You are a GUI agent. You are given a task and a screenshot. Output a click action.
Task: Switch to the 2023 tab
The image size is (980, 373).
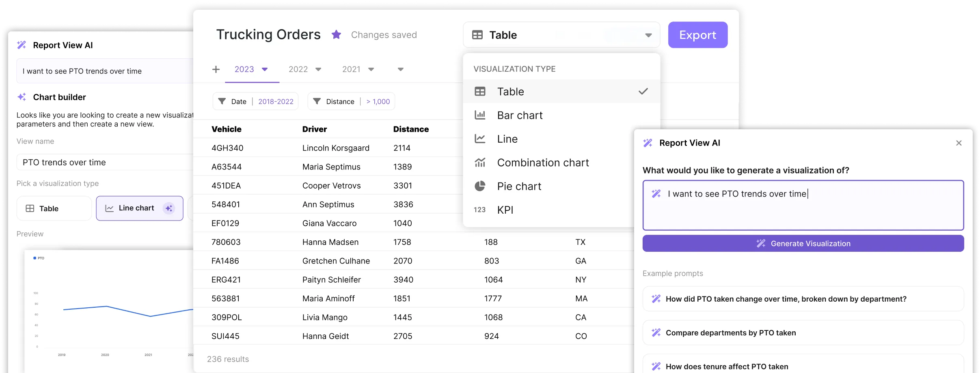point(244,69)
